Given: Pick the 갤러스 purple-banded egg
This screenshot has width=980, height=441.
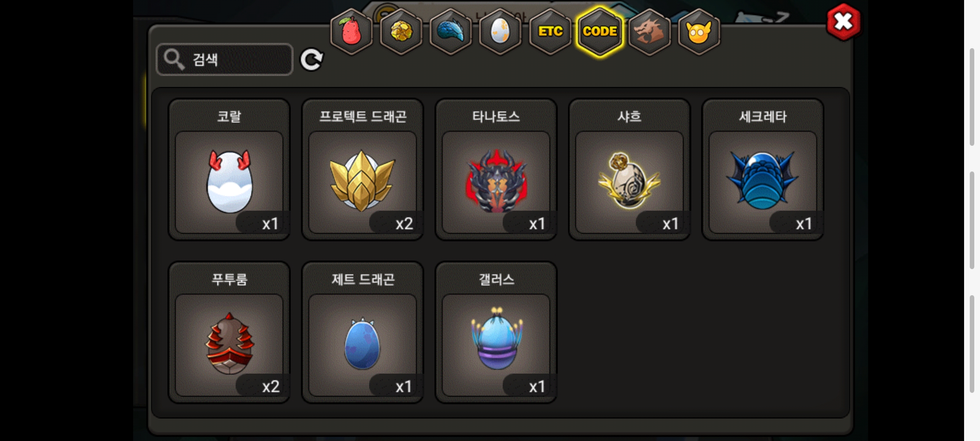Looking at the screenshot, I should [496, 332].
